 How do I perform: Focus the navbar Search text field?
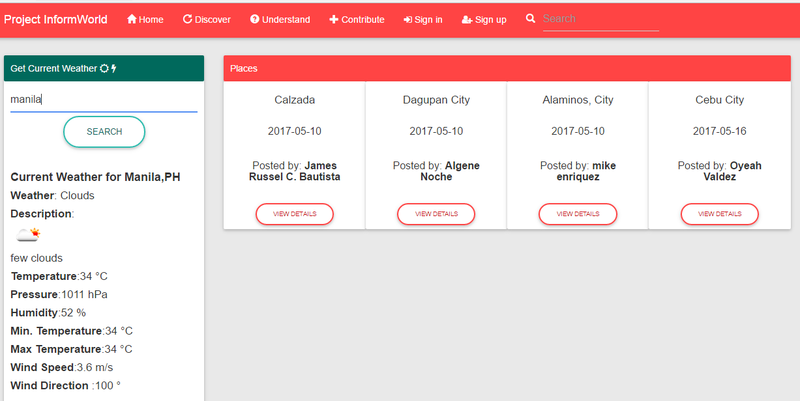(x=600, y=19)
